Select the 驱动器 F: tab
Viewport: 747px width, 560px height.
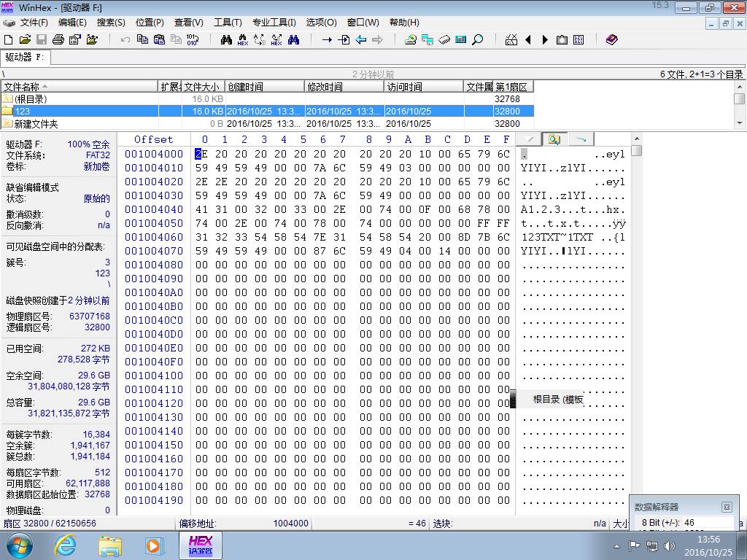(25, 57)
